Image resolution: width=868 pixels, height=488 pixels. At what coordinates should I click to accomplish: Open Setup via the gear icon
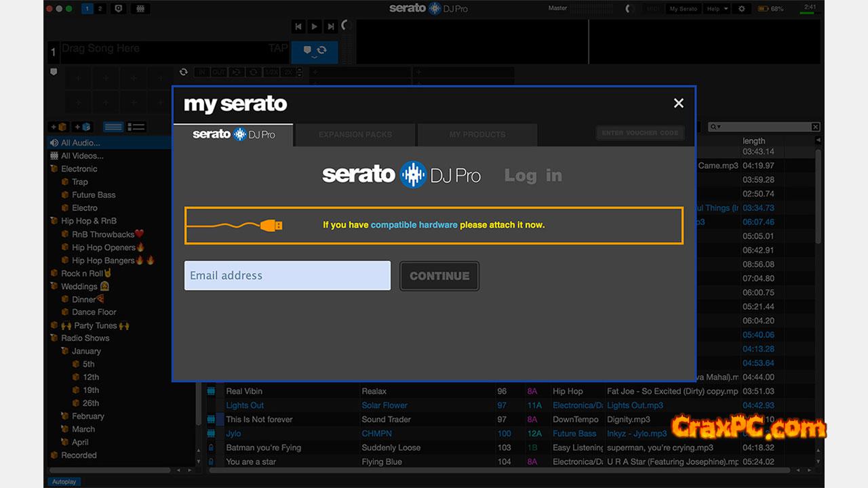click(742, 9)
